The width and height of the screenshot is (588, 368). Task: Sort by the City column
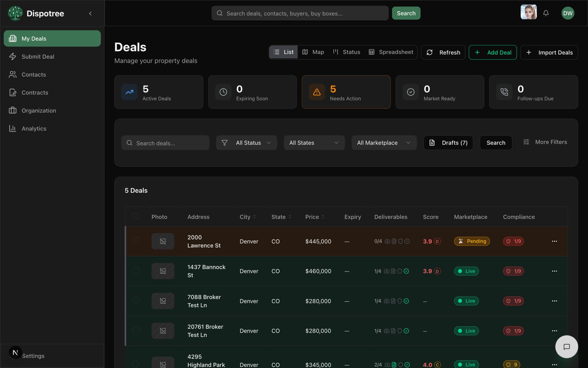coord(248,217)
